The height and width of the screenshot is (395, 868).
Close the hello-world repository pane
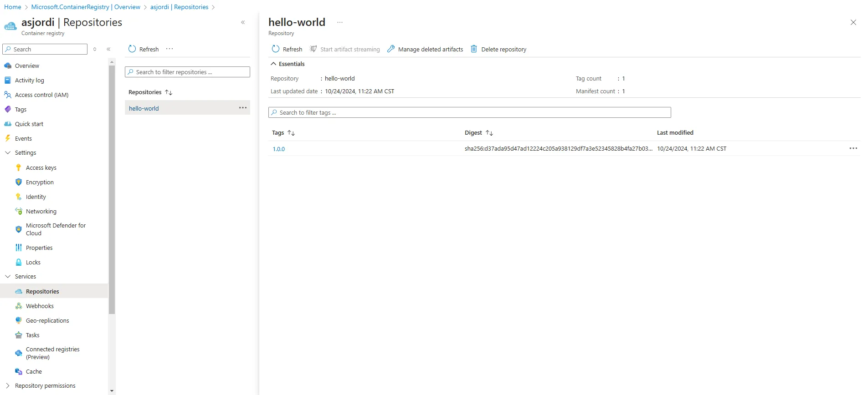click(853, 22)
